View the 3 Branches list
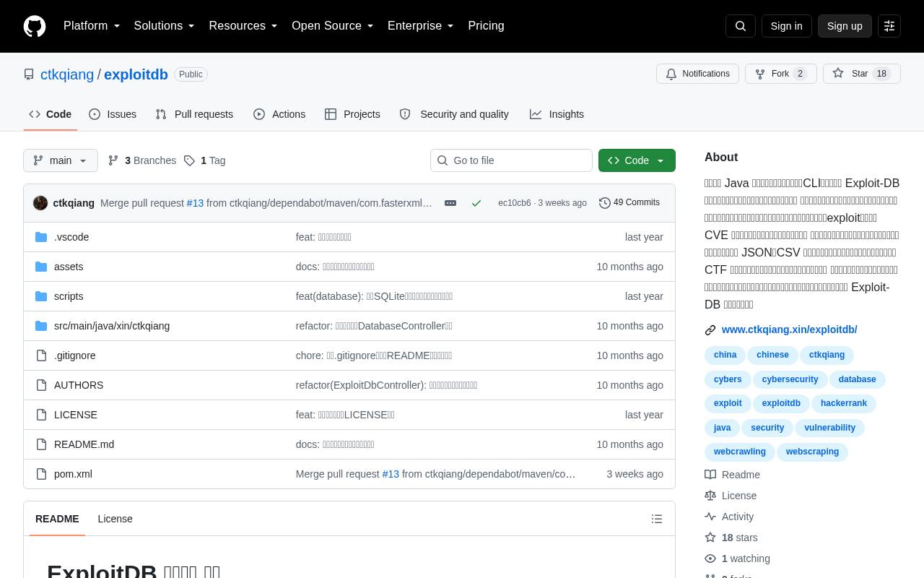This screenshot has height=578, width=924. pyautogui.click(x=142, y=160)
